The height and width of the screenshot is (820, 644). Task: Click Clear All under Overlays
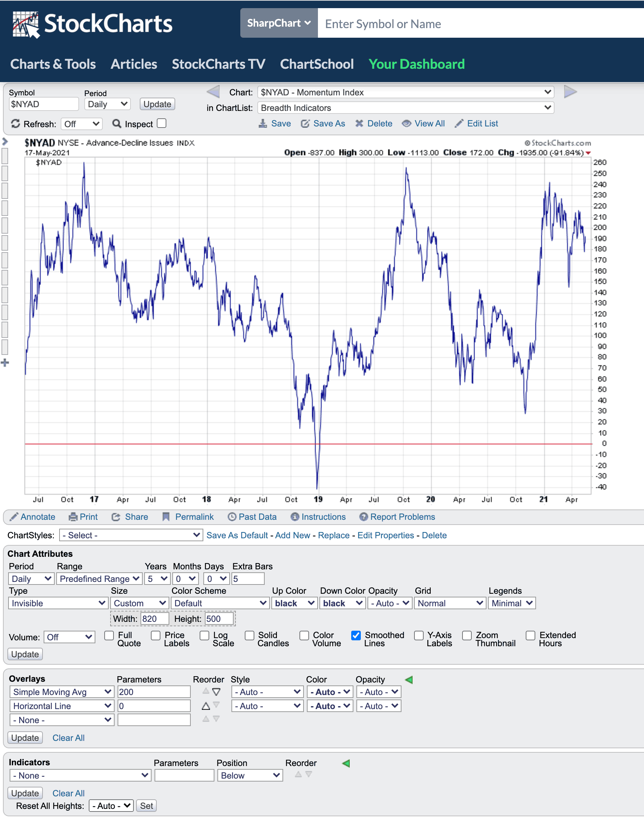tap(68, 738)
